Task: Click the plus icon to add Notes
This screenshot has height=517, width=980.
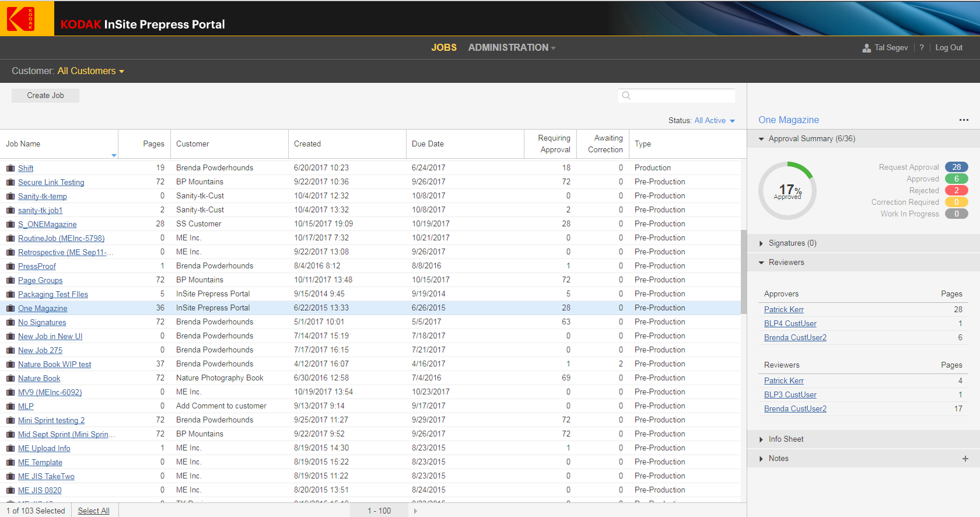Action: pos(965,459)
